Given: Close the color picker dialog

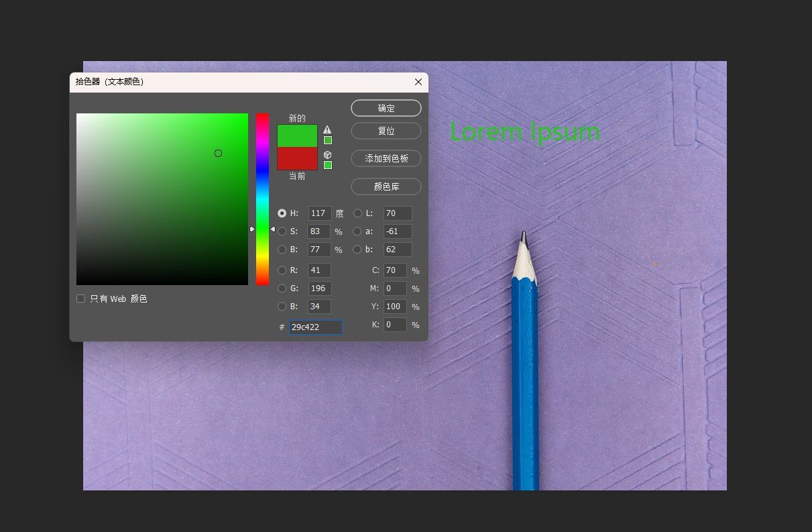Looking at the screenshot, I should [418, 82].
